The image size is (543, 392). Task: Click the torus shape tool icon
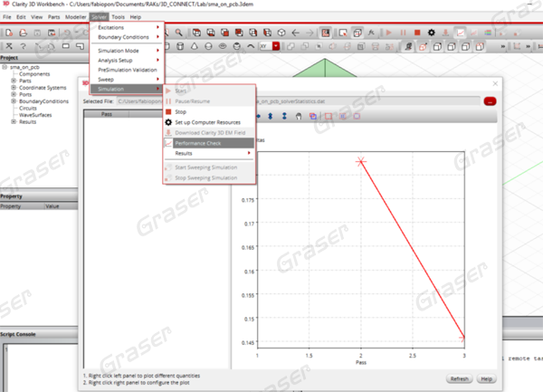pyautogui.click(x=223, y=46)
